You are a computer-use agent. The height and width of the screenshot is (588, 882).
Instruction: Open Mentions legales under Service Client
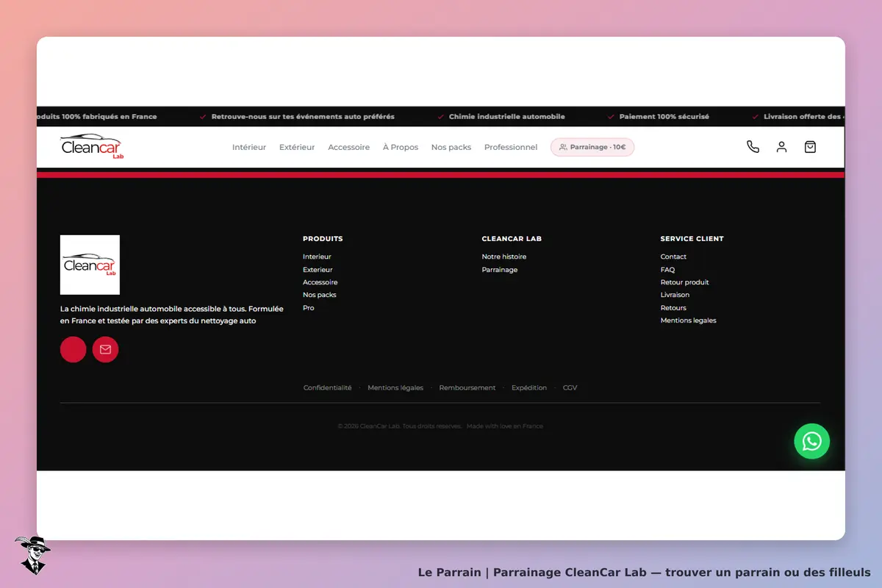click(689, 320)
